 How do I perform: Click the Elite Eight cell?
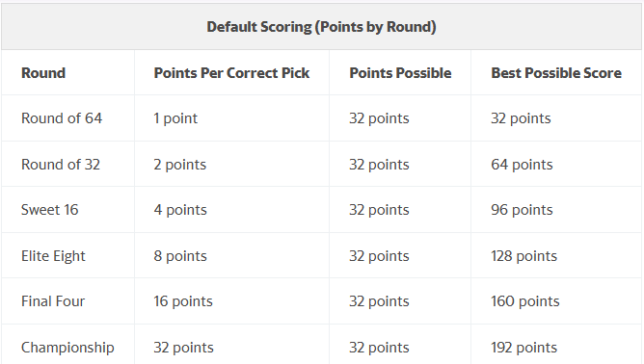(x=53, y=256)
